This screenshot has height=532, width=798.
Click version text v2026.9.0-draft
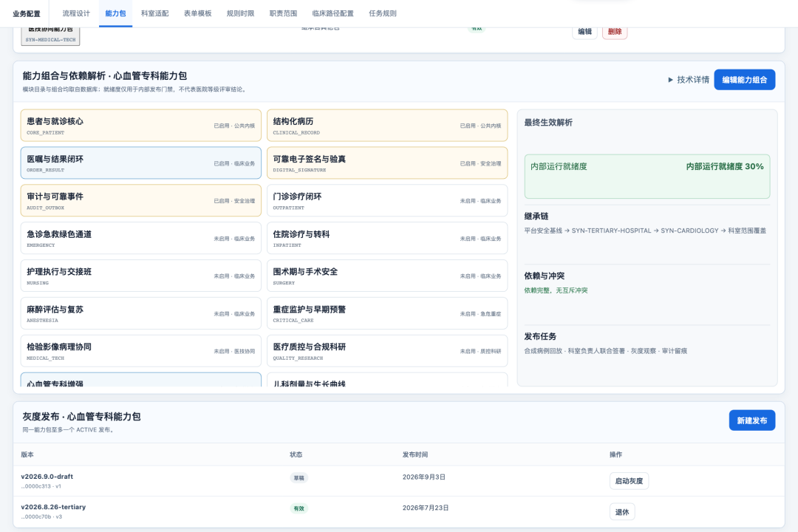tap(47, 477)
